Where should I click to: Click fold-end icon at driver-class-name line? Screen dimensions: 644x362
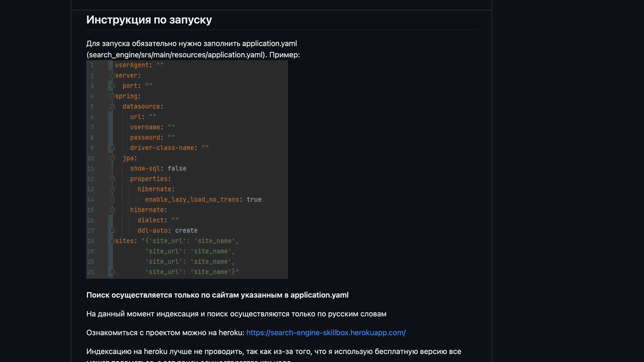pyautogui.click(x=112, y=148)
